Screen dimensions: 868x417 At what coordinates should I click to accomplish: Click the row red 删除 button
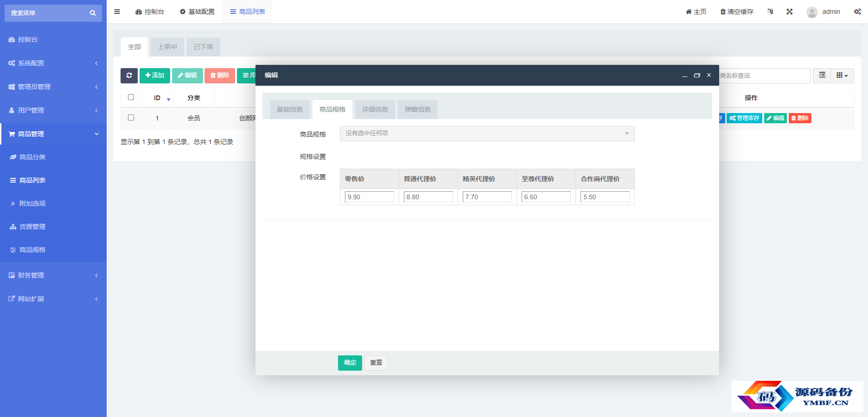[800, 118]
